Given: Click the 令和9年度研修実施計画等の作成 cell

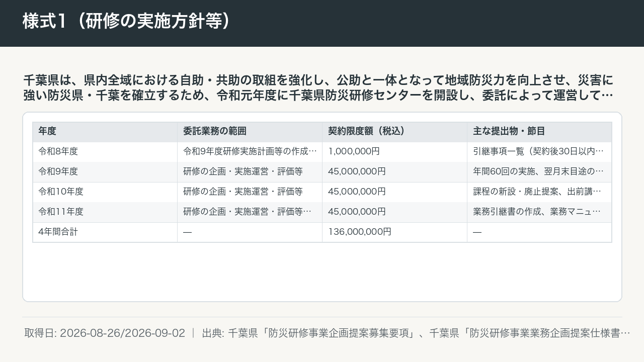Looking at the screenshot, I should coord(250,151).
